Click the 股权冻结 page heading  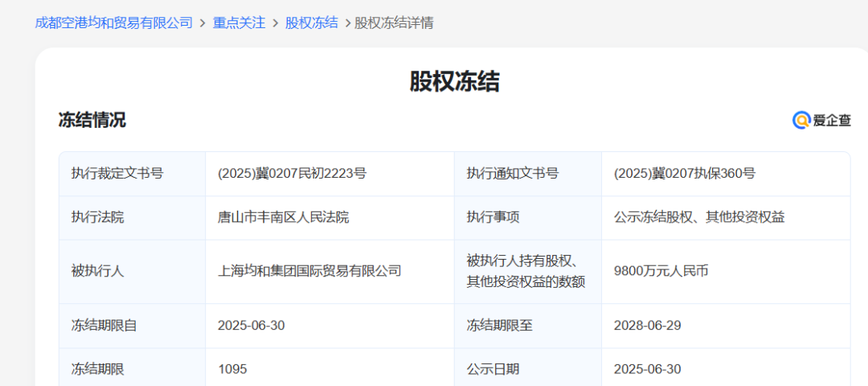coord(455,81)
